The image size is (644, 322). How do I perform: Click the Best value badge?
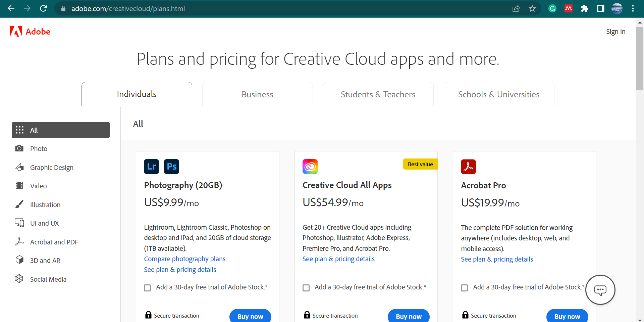click(420, 164)
